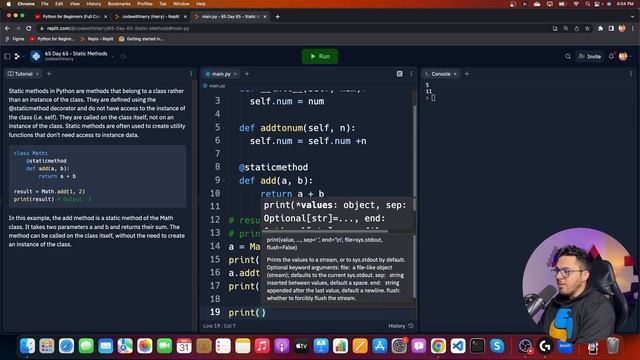Switch to 'Python for Beginners' browser tab
Screen dimensions: 640x360
point(71,17)
